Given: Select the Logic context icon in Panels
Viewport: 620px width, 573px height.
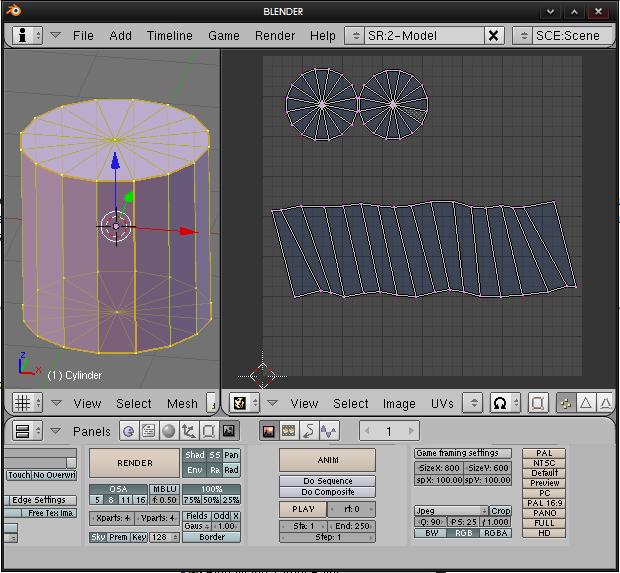Looking at the screenshot, I should (x=128, y=431).
